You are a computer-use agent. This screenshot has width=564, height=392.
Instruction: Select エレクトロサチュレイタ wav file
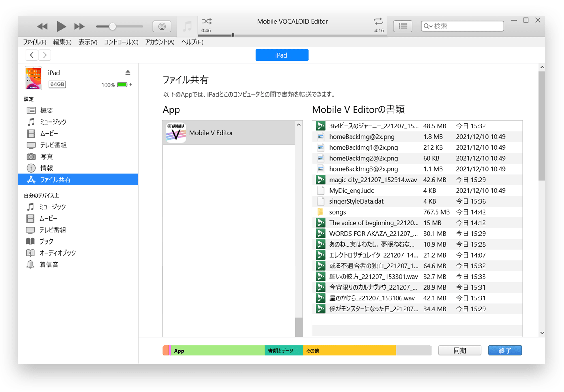[417, 255]
